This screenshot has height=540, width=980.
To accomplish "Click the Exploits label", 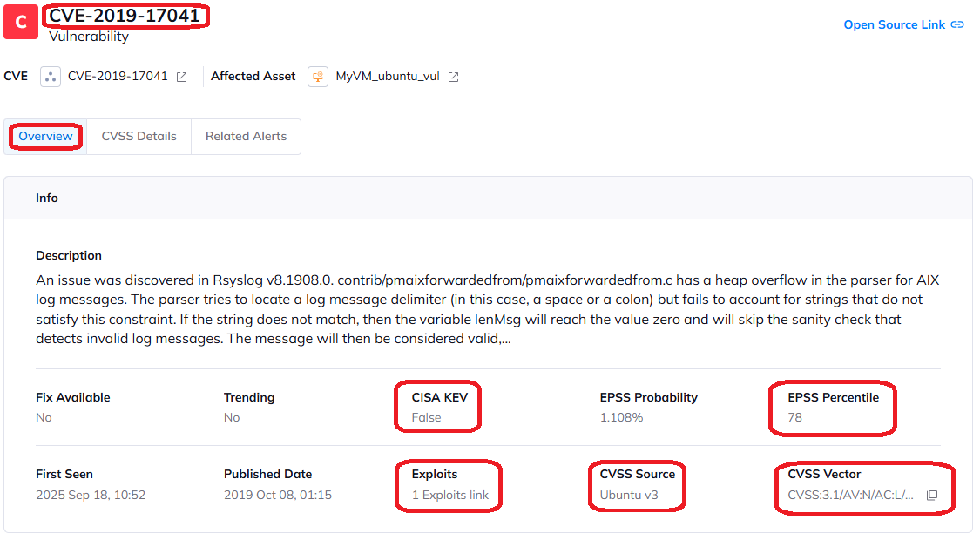I will point(435,475).
